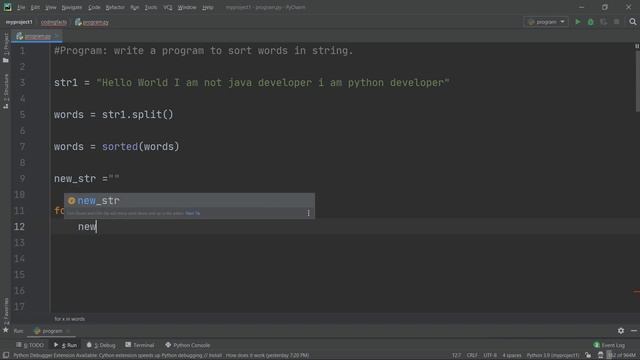Screen dimensions: 640x360
Task: Change CRLF line separator in status bar
Action: click(472, 356)
